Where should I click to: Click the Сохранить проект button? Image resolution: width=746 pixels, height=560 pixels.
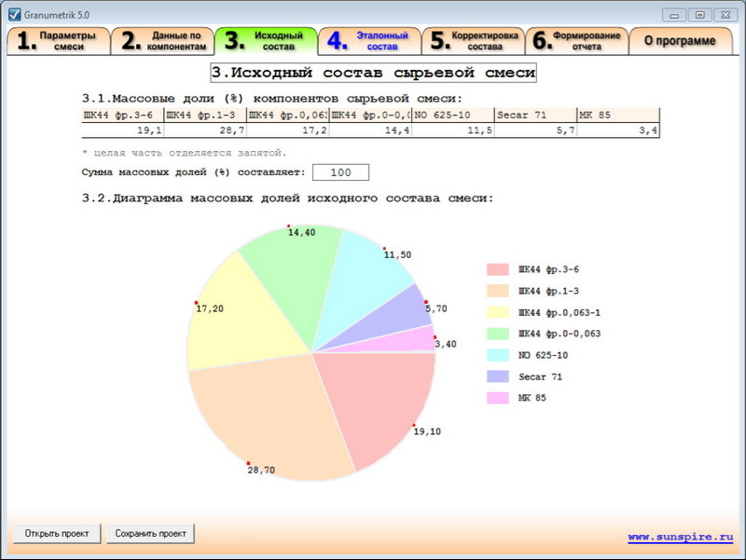pyautogui.click(x=152, y=533)
